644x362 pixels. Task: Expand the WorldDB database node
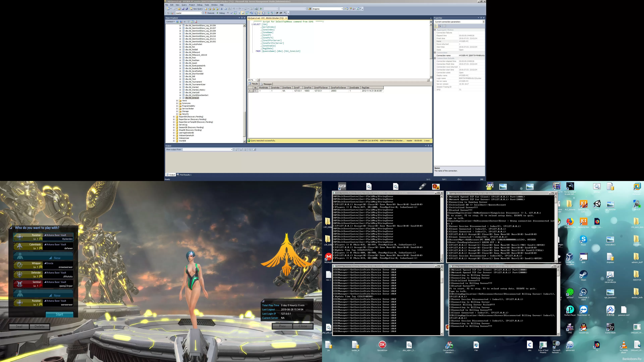tap(174, 141)
